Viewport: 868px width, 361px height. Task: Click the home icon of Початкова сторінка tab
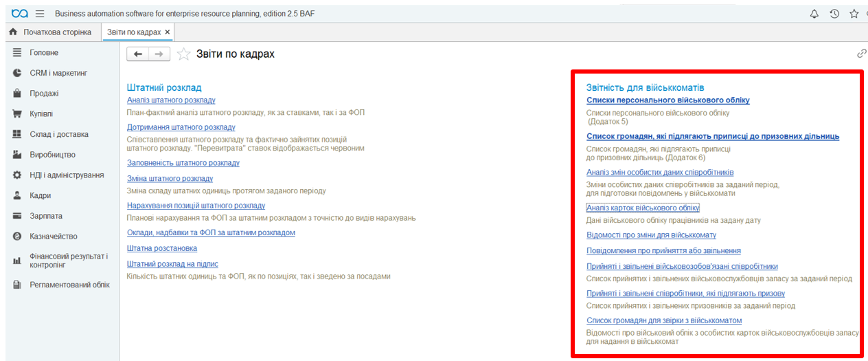pyautogui.click(x=13, y=32)
